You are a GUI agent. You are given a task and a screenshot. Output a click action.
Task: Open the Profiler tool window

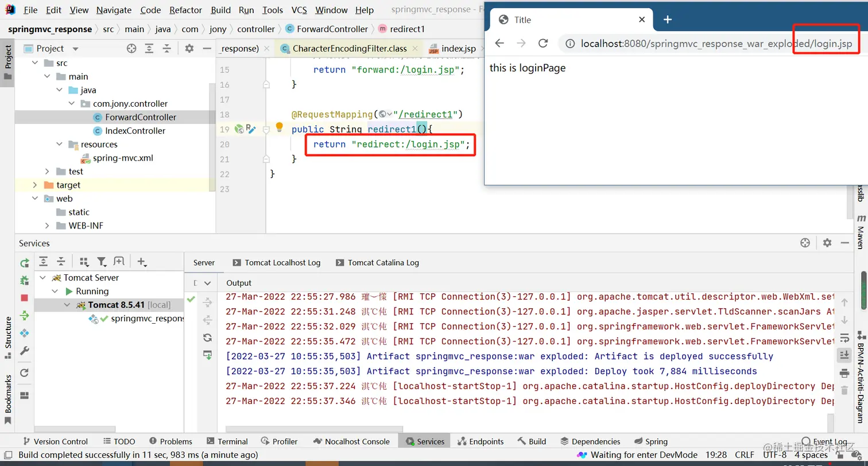pos(279,441)
